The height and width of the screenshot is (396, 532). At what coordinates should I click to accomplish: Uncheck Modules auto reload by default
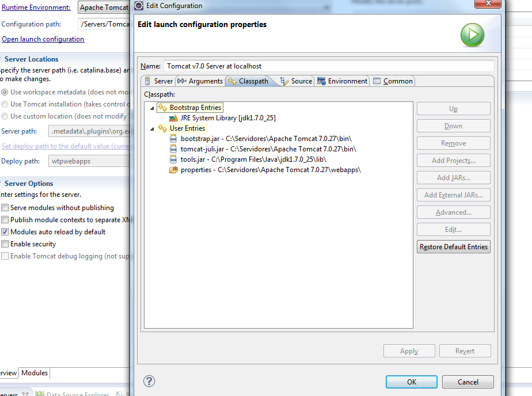5,232
